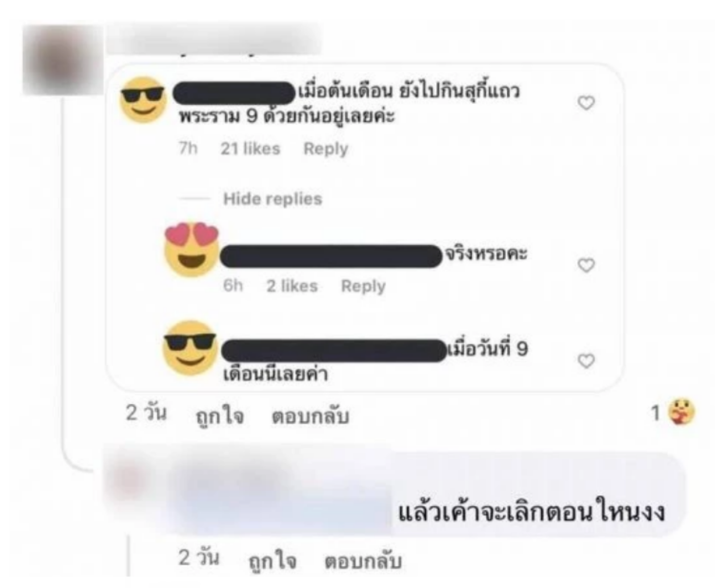Click ตอบกลับ under the screenshot comment
The image size is (728, 588).
[x=310, y=416]
